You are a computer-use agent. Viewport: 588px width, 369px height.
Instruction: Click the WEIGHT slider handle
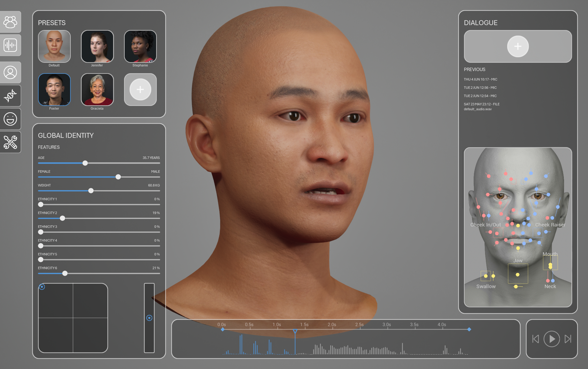tap(91, 191)
